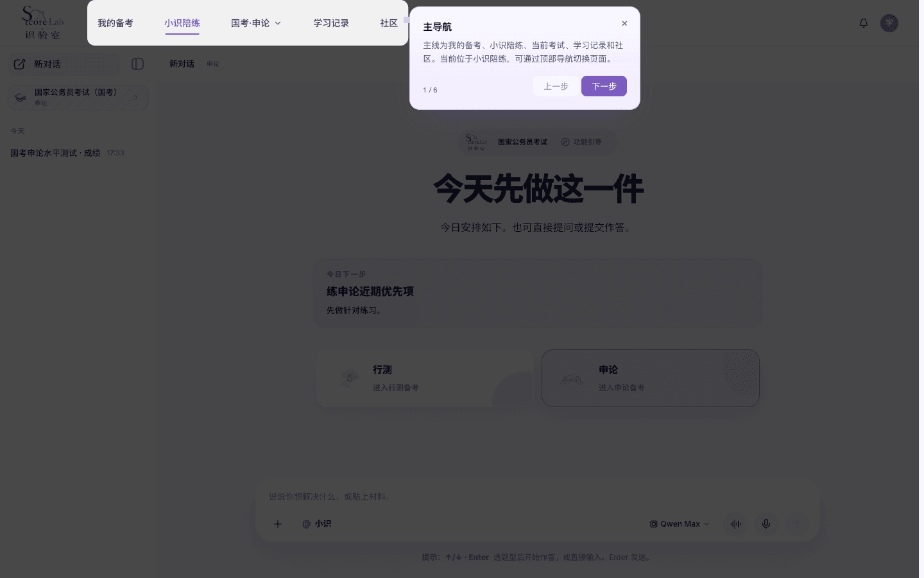This screenshot has height=578, width=924.
Task: Collapse the sidebar panel
Action: click(137, 64)
